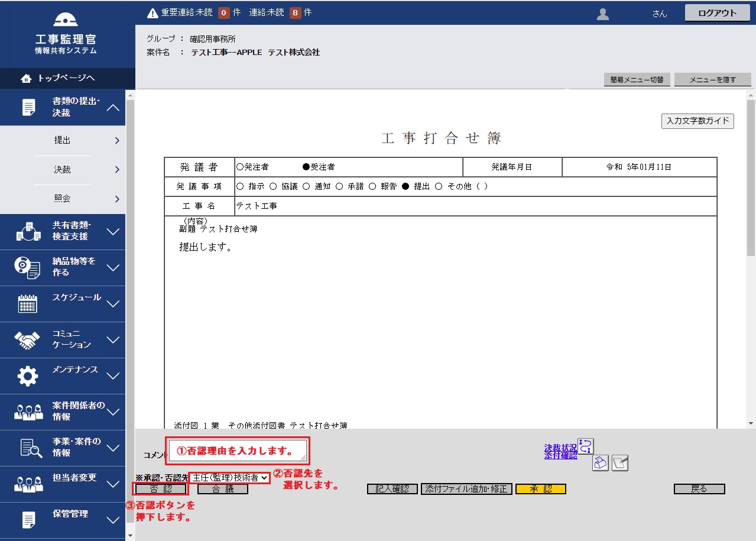Expand the メンテナンス chevron
The image size is (756, 541).
(113, 377)
